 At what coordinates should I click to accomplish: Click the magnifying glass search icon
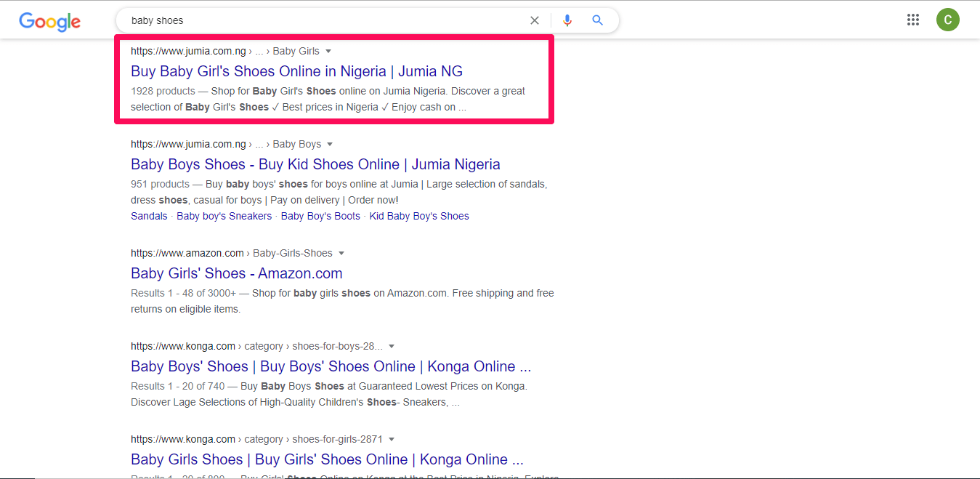[597, 20]
